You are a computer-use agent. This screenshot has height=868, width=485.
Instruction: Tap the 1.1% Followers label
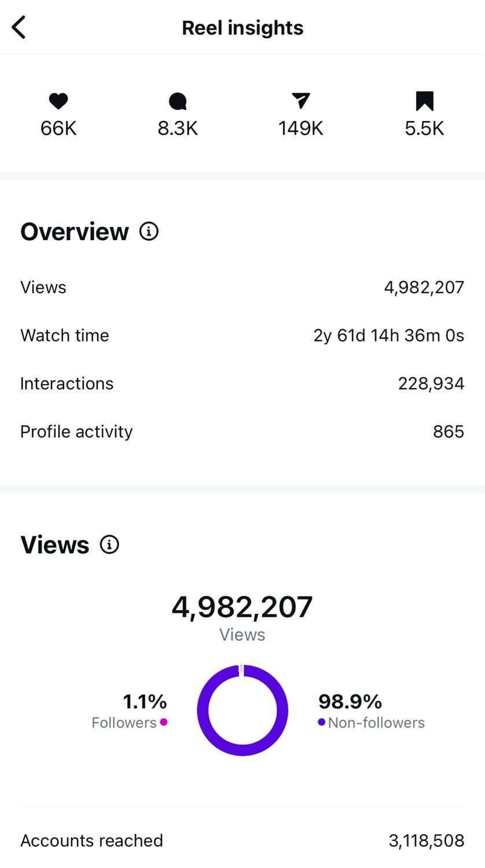coord(145,701)
